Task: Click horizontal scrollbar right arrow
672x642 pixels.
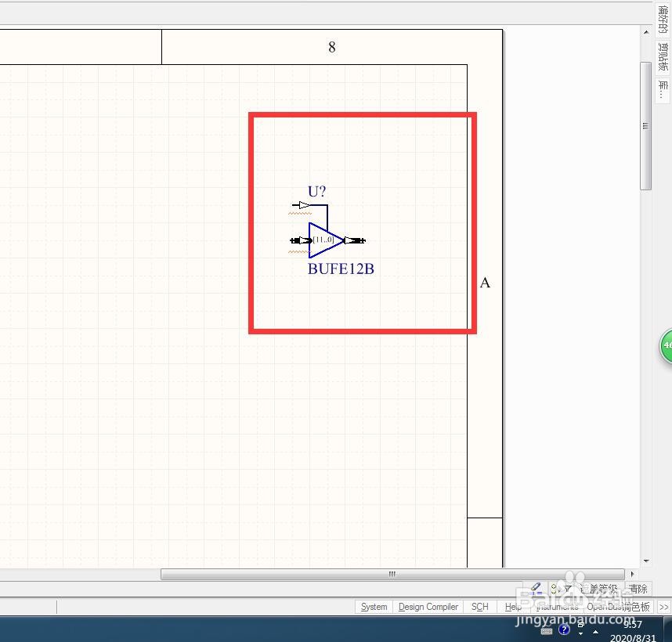Action: point(632,574)
